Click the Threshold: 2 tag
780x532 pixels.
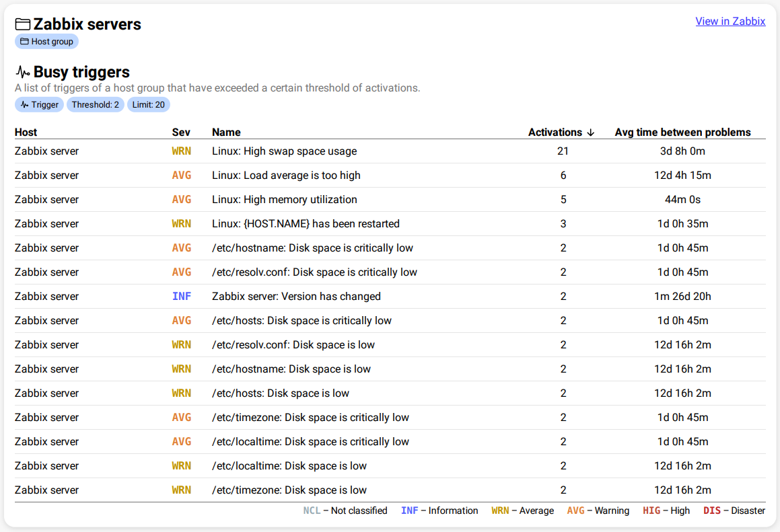tap(95, 105)
